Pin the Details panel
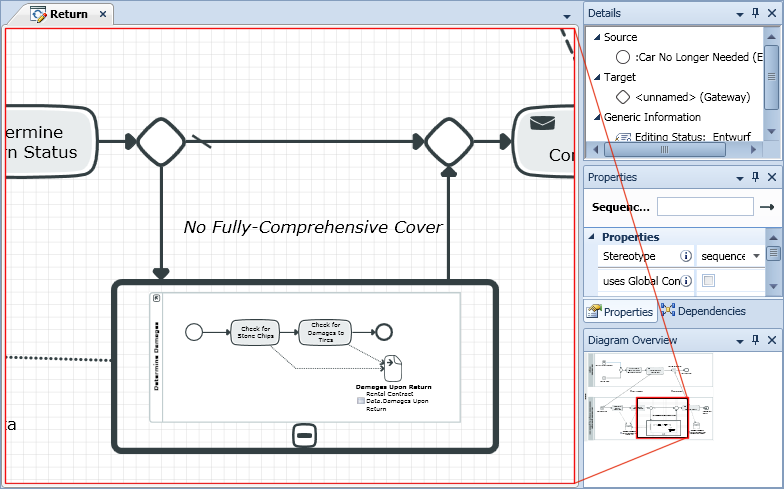Image resolution: width=784 pixels, height=489 pixels. [x=755, y=13]
